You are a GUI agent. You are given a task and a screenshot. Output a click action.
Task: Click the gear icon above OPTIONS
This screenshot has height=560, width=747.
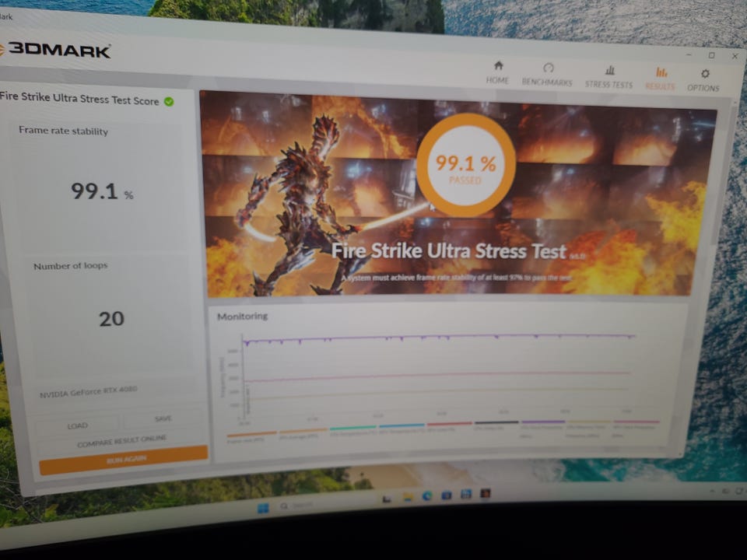coord(705,73)
